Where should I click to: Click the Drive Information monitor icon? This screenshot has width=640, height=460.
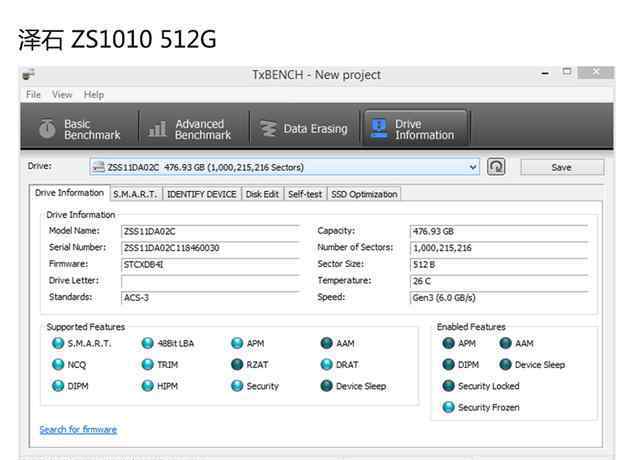[379, 129]
